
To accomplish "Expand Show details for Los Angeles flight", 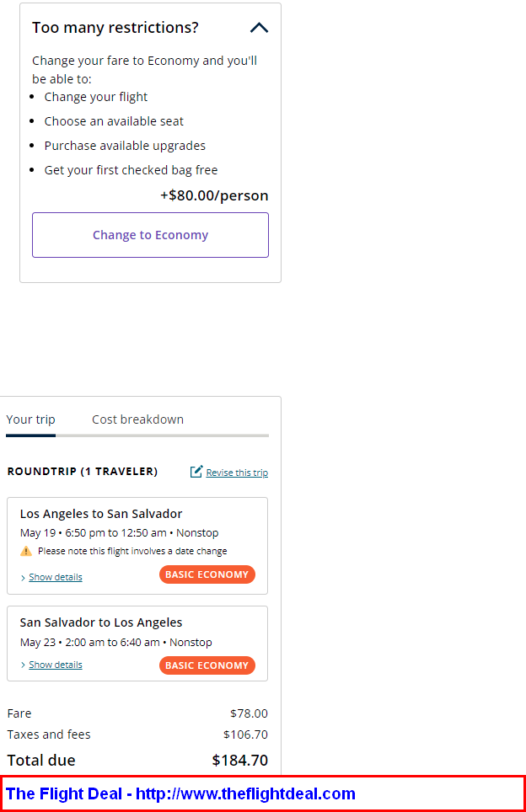I will click(56, 577).
